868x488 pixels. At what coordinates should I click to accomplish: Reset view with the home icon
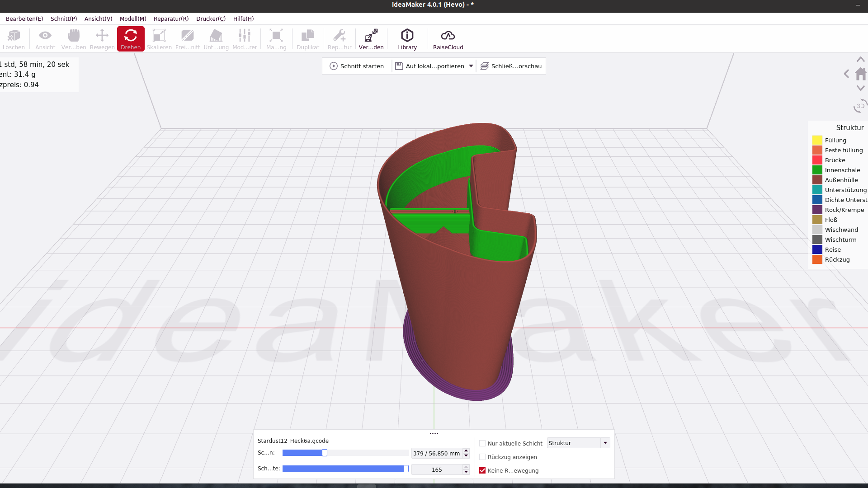click(861, 74)
